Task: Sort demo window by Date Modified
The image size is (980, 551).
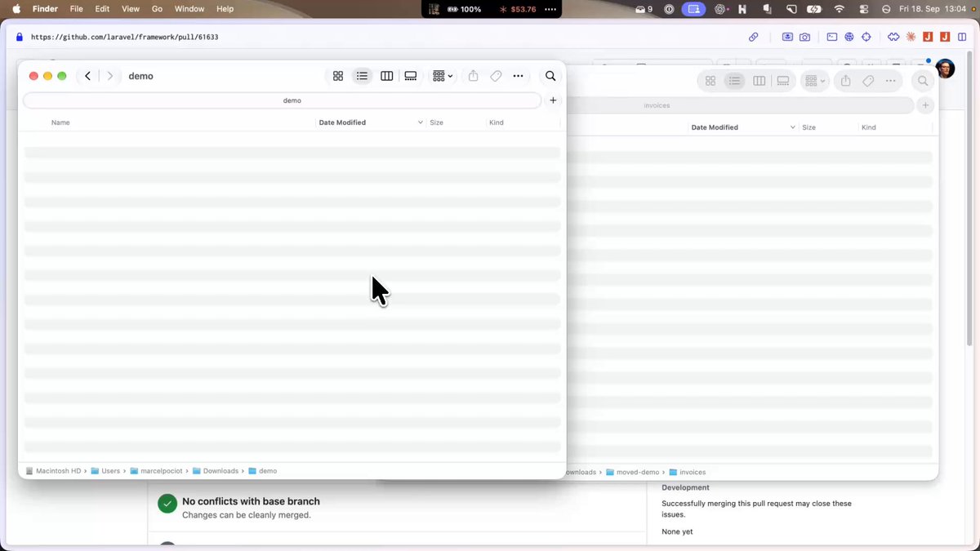Action: [x=342, y=122]
